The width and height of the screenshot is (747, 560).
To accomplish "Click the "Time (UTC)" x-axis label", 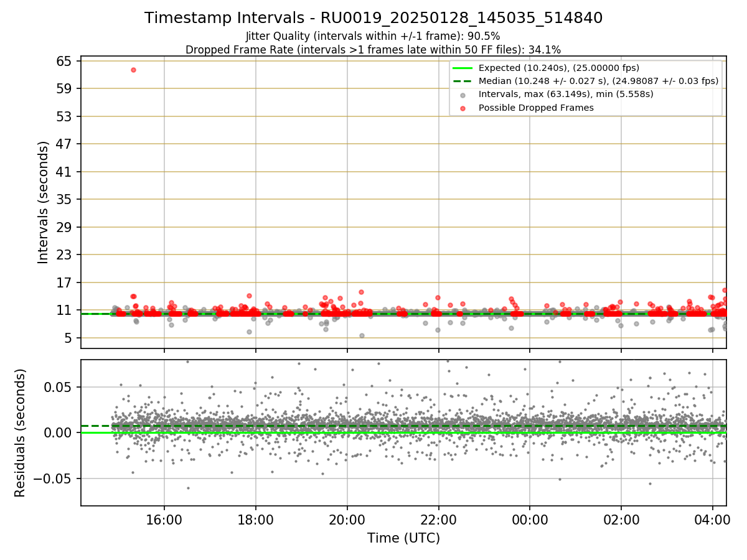I will 403,538.
